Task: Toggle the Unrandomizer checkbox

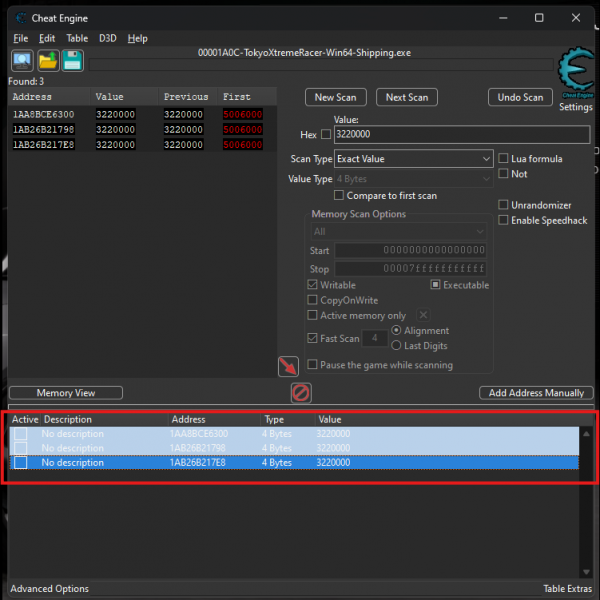Action: click(x=503, y=205)
